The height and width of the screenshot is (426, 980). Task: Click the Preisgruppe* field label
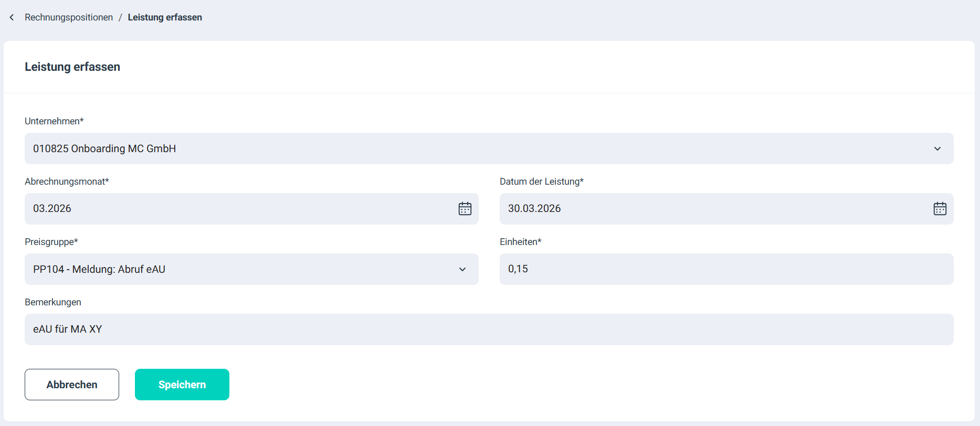pos(51,242)
